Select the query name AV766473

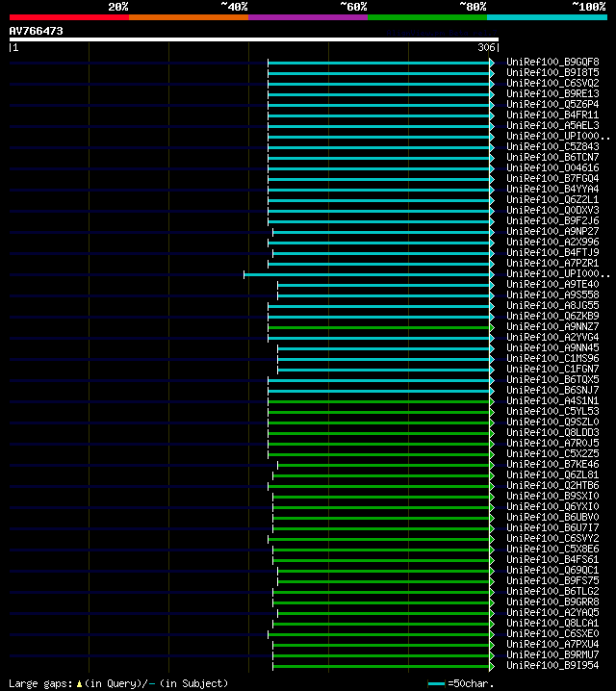point(37,31)
